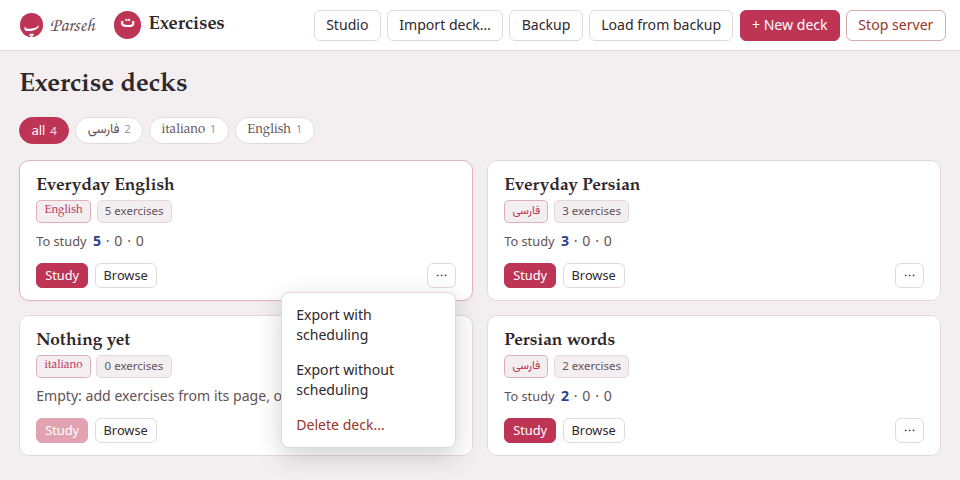Browse the Persian words deck

(x=593, y=430)
